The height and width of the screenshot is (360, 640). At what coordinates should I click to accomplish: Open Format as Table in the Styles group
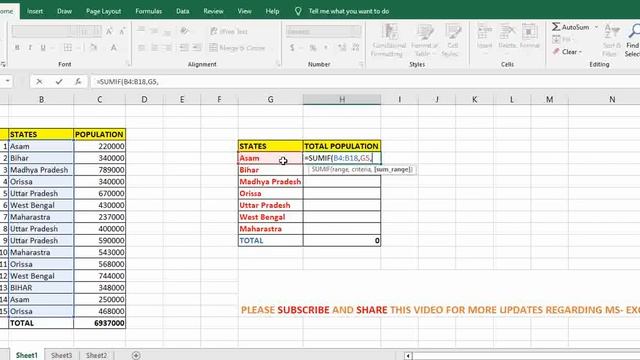424,40
